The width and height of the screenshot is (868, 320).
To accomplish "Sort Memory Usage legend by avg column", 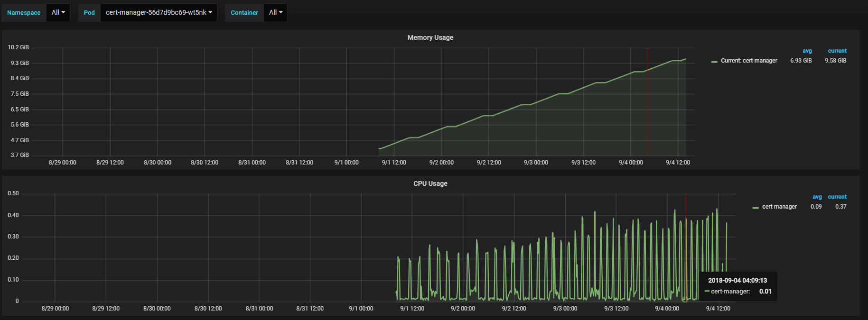I will (x=807, y=51).
